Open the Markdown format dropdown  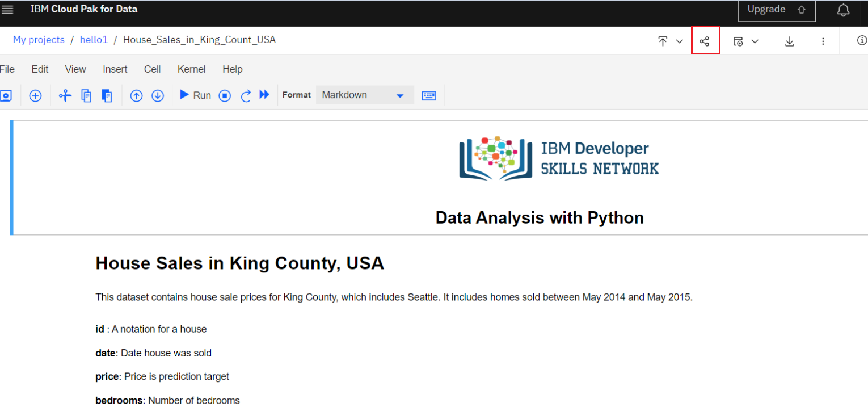(364, 94)
